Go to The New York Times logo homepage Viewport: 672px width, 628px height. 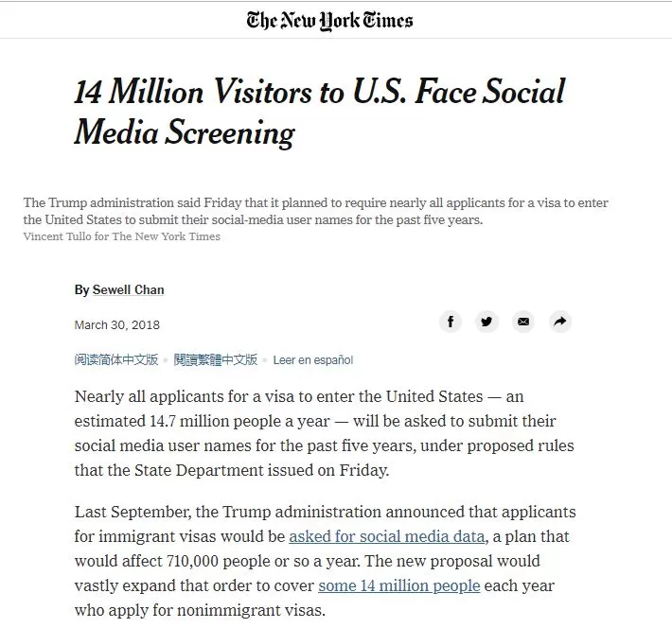coord(329,21)
